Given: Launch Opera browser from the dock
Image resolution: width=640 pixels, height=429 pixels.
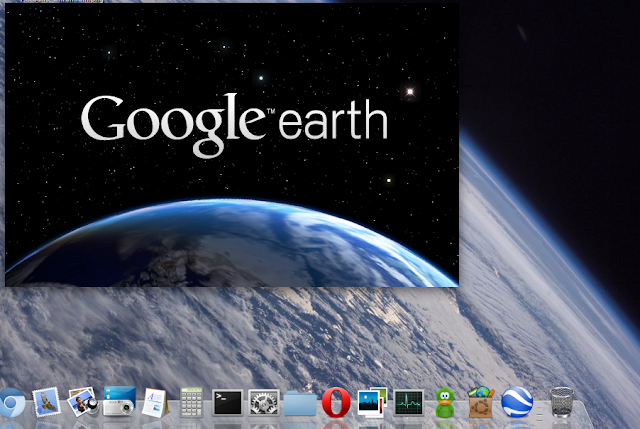Looking at the screenshot, I should [x=336, y=402].
